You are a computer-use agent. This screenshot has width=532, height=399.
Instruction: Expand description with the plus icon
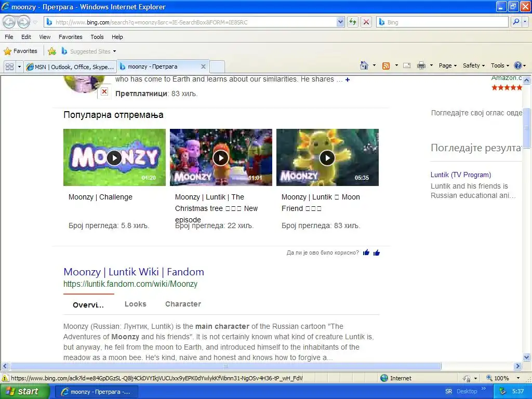coord(348,79)
